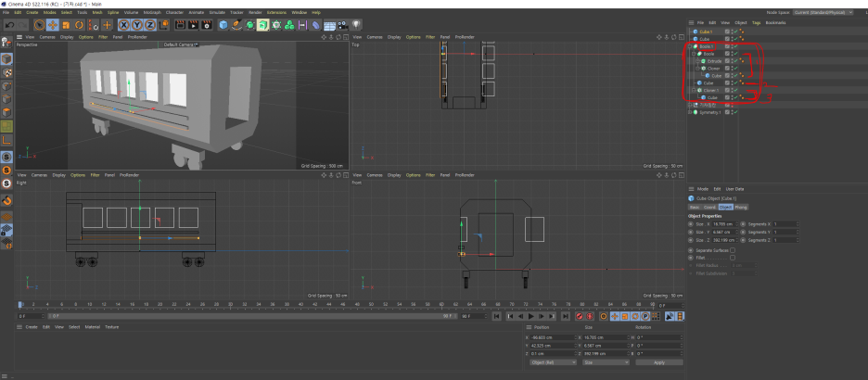Click Make Editable icon in left sidebar
Image resolution: width=868 pixels, height=380 pixels.
pos(6,42)
